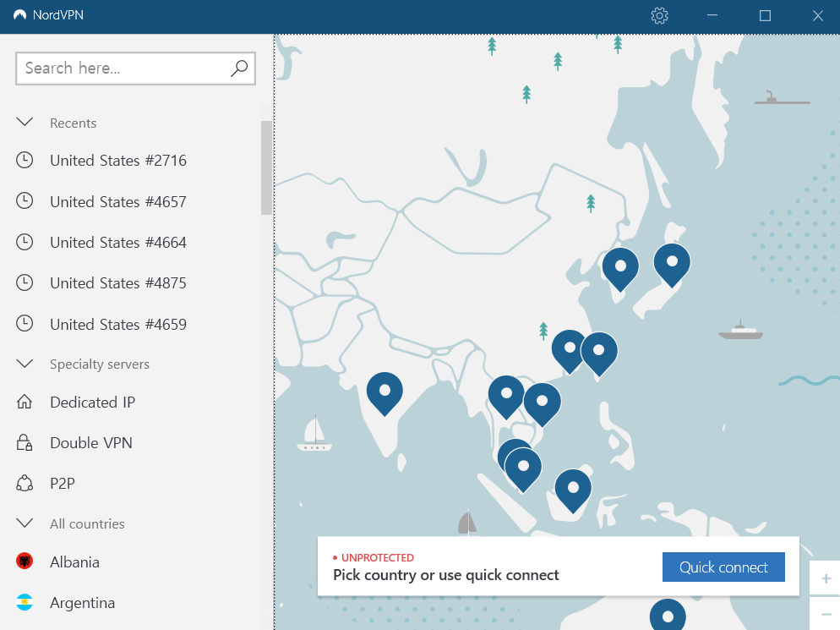Image resolution: width=840 pixels, height=630 pixels.
Task: Click the Double VPN padlock icon
Action: click(x=25, y=442)
